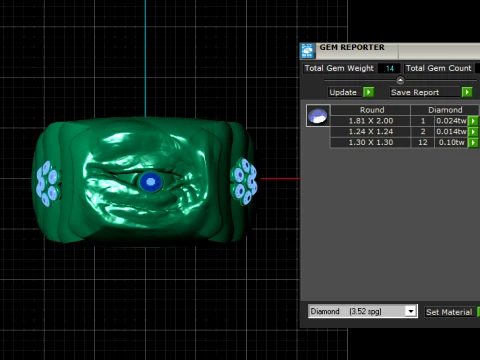Click the 0.10tw weight cell
The width and height of the screenshot is (480, 360).
tap(451, 143)
